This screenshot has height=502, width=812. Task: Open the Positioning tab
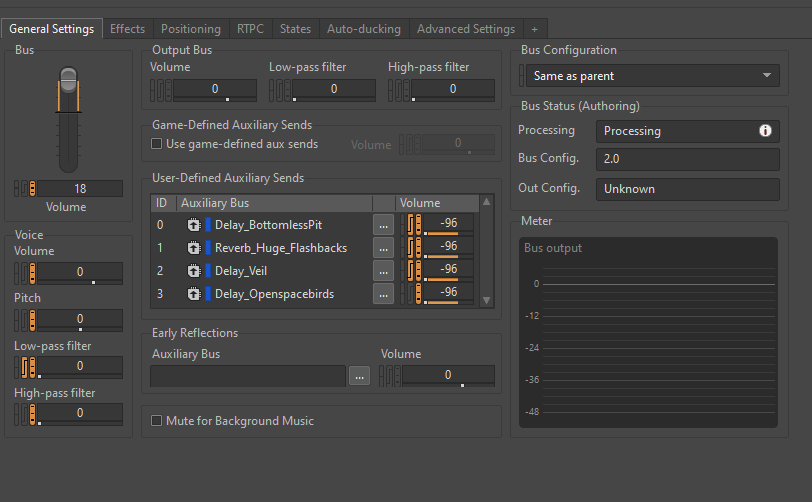click(x=191, y=29)
